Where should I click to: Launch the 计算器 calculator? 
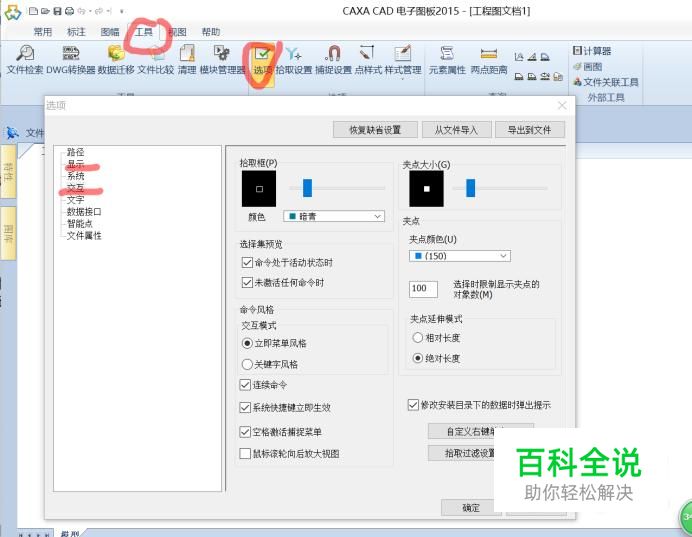592,51
